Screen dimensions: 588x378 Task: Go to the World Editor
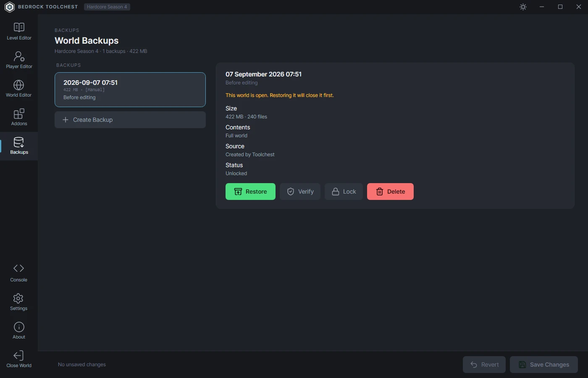(x=19, y=89)
